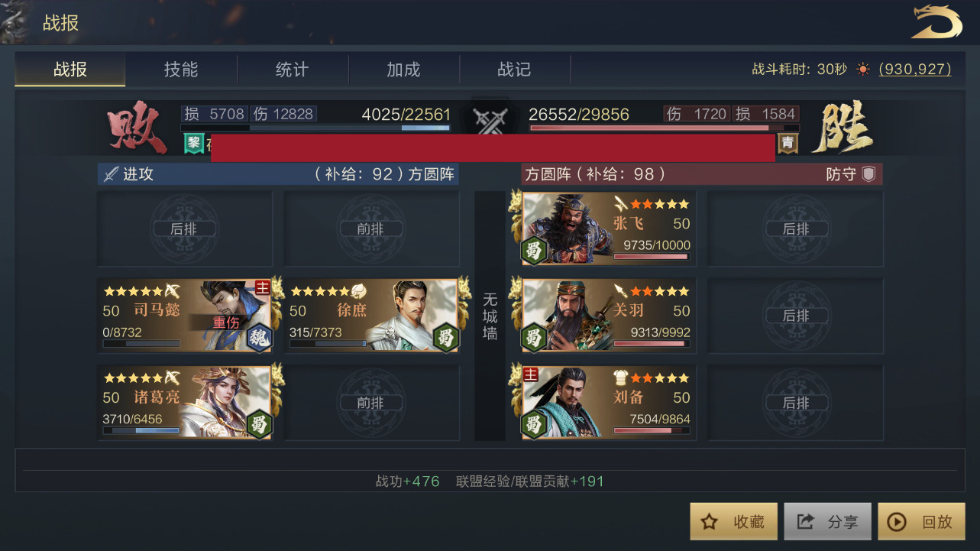Select the 加成 tab
The height and width of the screenshot is (551, 980).
403,70
